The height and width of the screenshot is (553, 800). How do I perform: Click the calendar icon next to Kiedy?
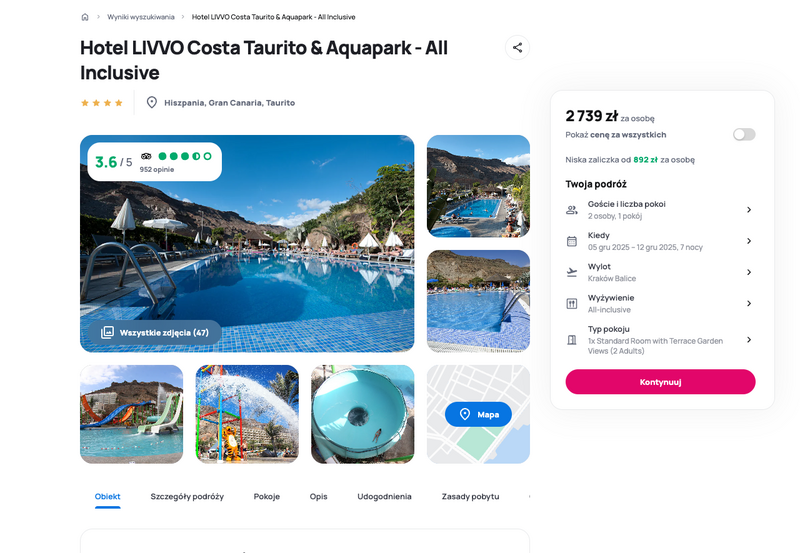pos(572,241)
